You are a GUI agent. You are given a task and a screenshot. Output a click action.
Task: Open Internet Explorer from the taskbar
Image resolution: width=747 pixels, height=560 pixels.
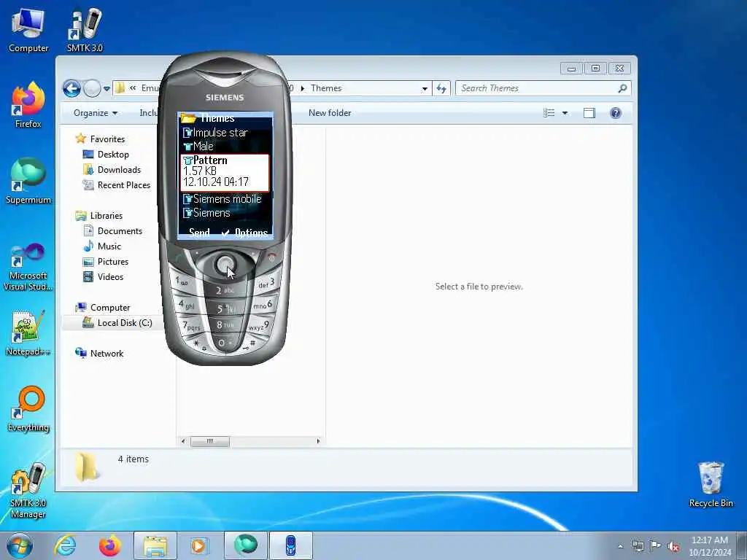pos(65,545)
